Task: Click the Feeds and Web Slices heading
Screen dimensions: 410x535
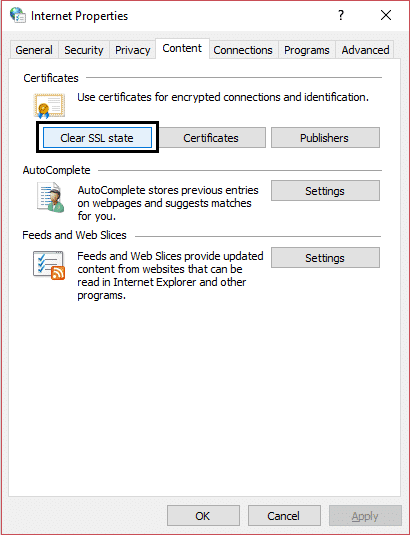Action: point(74,235)
